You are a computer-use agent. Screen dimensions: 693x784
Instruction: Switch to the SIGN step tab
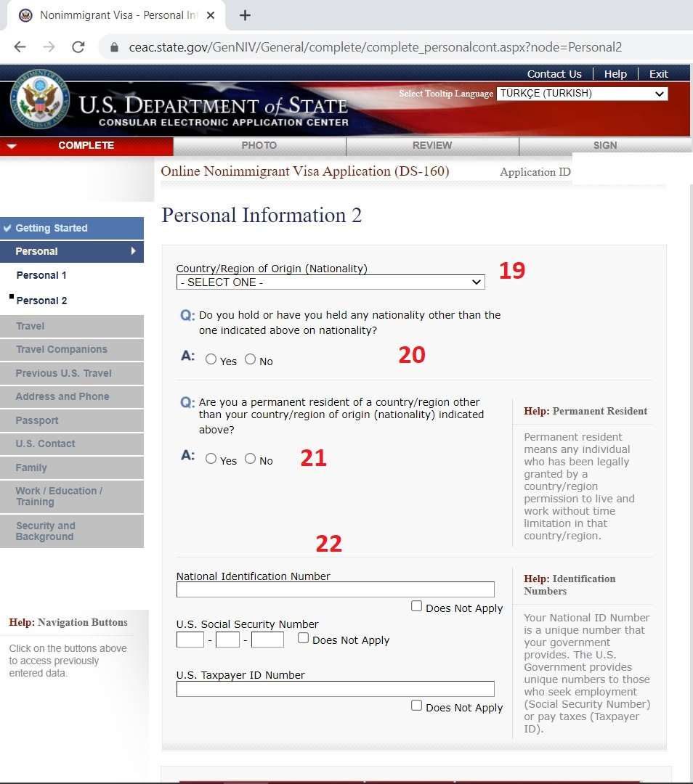[605, 145]
